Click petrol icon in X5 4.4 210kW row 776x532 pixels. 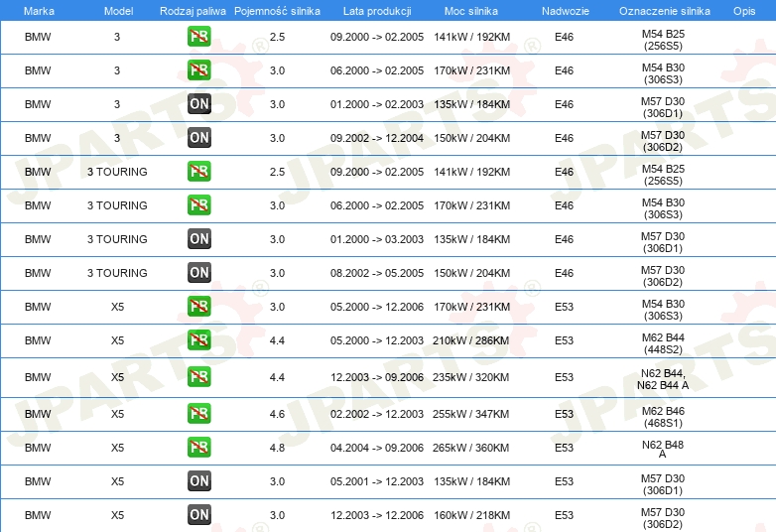click(198, 340)
